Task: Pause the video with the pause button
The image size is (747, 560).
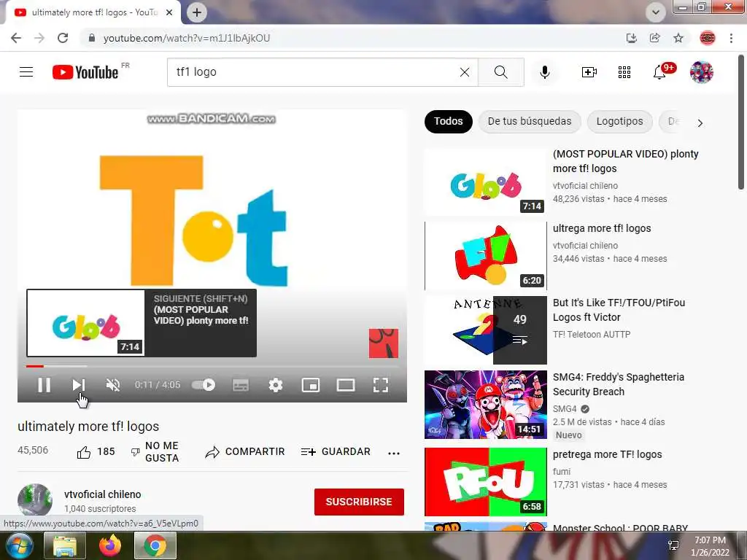Action: click(x=44, y=385)
